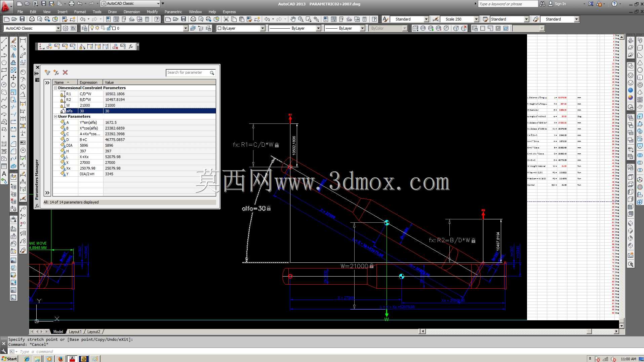Sort parameters by Name column header
The image size is (644, 362).
[65, 82]
